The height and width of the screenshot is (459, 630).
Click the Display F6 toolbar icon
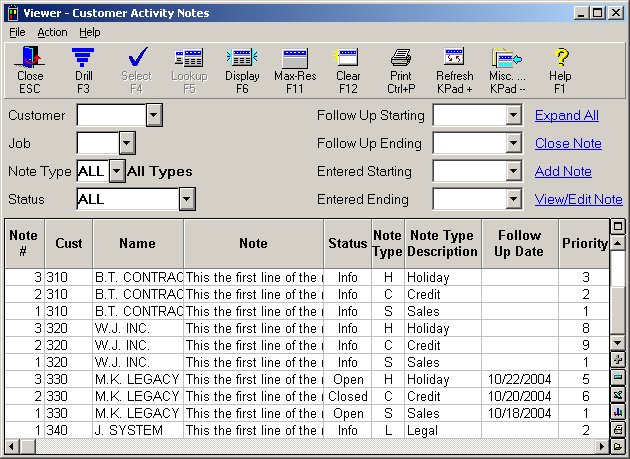click(241, 59)
